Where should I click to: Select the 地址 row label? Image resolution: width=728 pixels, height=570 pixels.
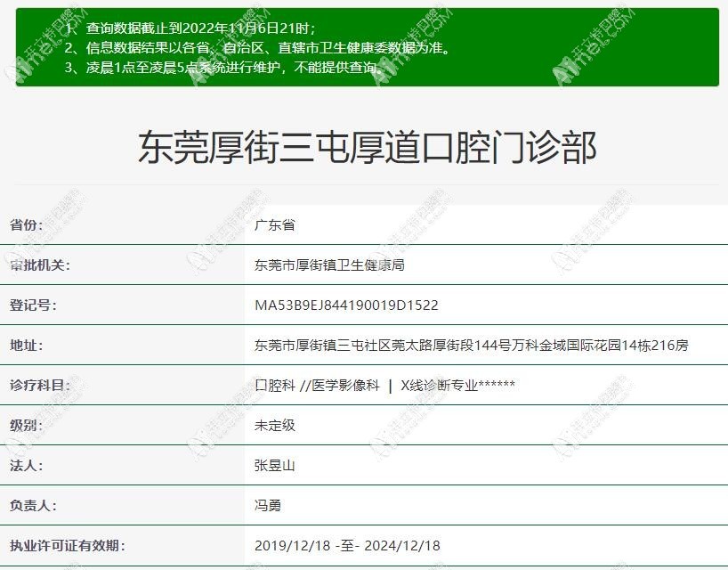(27, 346)
